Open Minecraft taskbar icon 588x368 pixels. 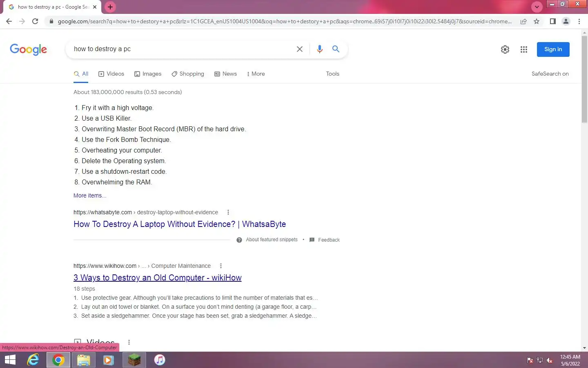134,360
